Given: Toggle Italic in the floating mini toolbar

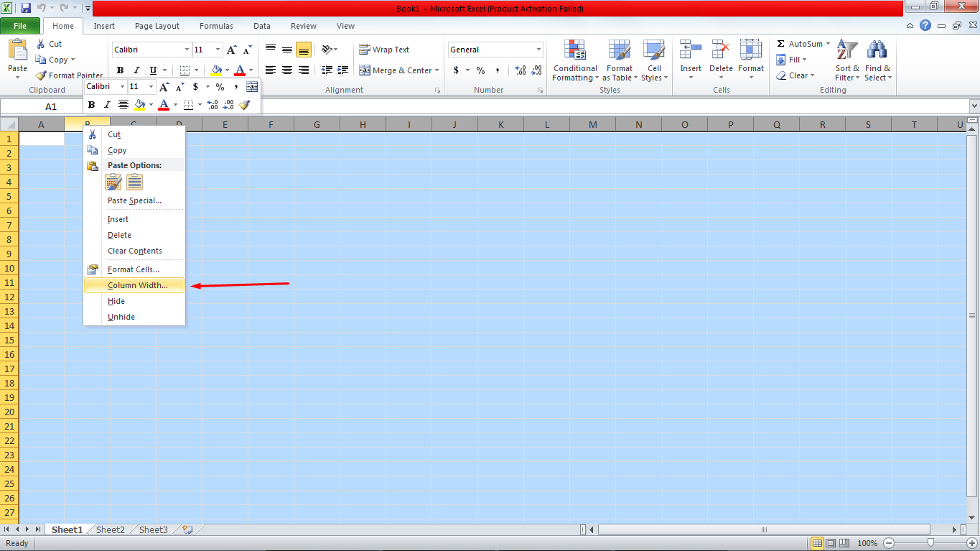Looking at the screenshot, I should click(107, 105).
